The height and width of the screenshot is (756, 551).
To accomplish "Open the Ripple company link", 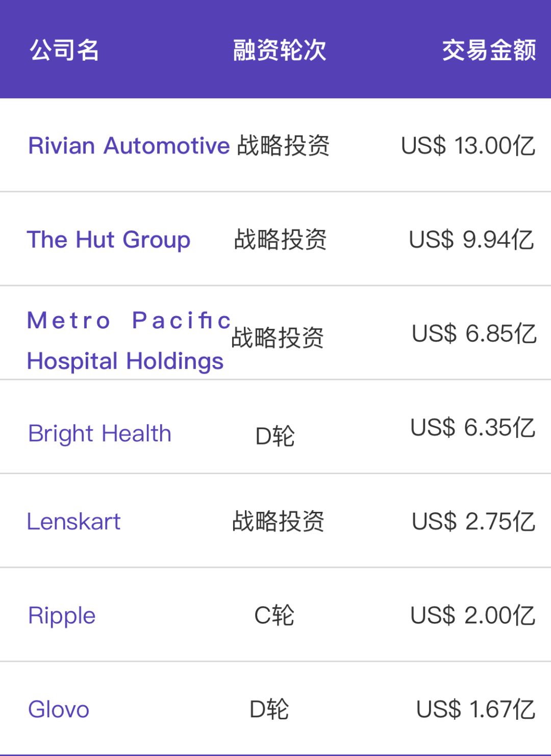I will click(62, 615).
